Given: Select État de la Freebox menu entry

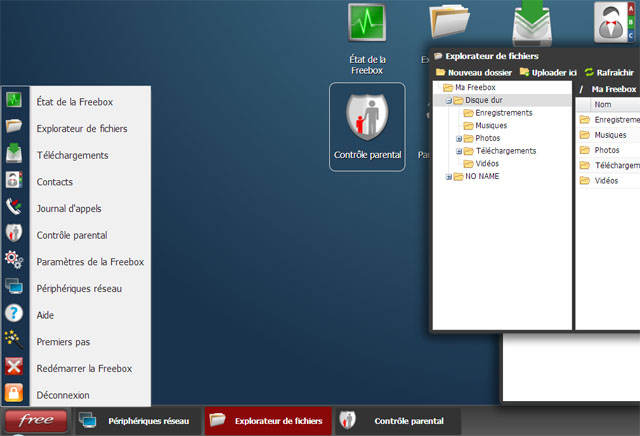Looking at the screenshot, I should pos(75,102).
